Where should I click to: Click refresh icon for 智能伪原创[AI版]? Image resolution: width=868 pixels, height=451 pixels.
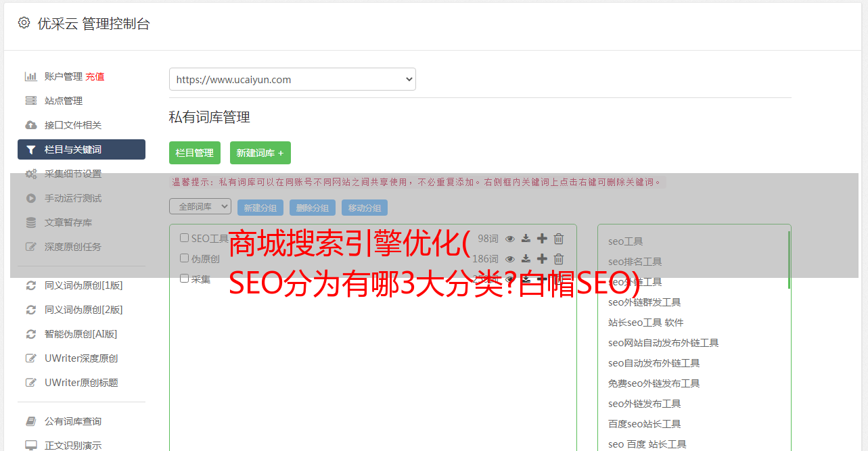(31, 334)
